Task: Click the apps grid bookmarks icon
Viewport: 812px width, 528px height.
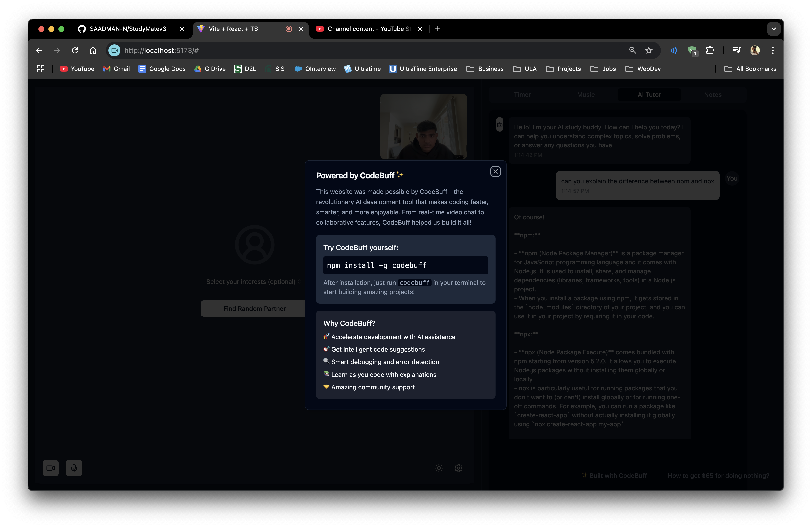Action: (41, 69)
